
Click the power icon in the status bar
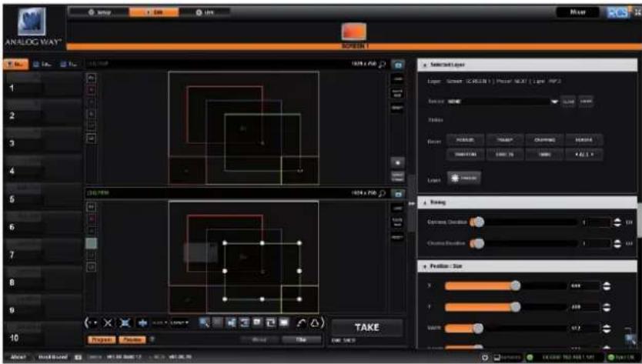tap(485, 357)
